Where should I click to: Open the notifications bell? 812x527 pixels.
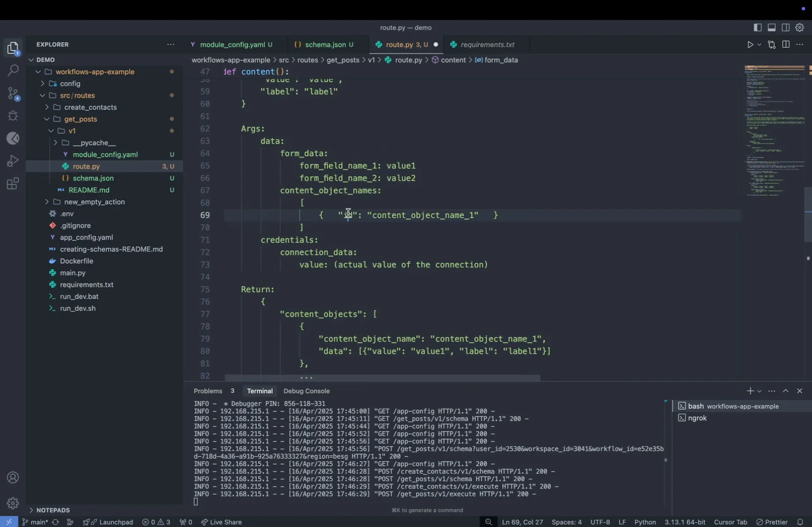point(800,522)
